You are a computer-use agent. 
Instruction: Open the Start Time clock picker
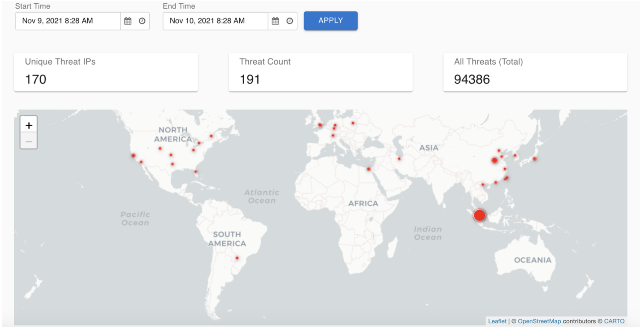[x=142, y=21]
